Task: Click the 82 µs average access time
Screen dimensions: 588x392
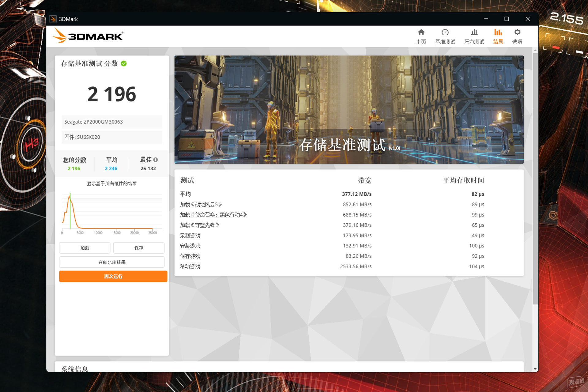Action: (478, 194)
